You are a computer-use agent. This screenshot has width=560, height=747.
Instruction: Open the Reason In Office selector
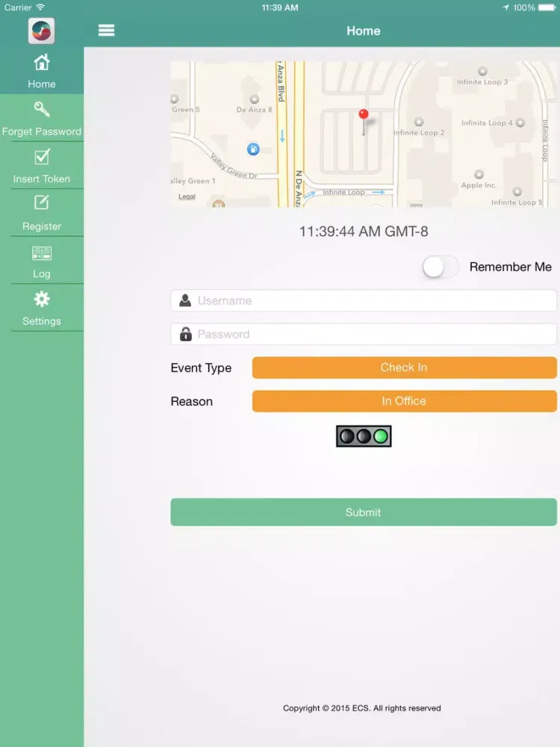point(404,401)
